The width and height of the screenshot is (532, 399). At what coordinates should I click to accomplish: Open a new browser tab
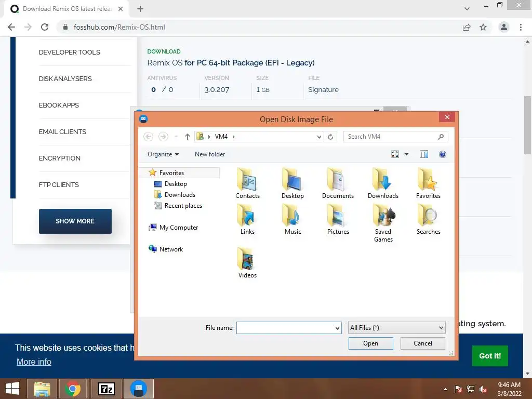coord(140,9)
